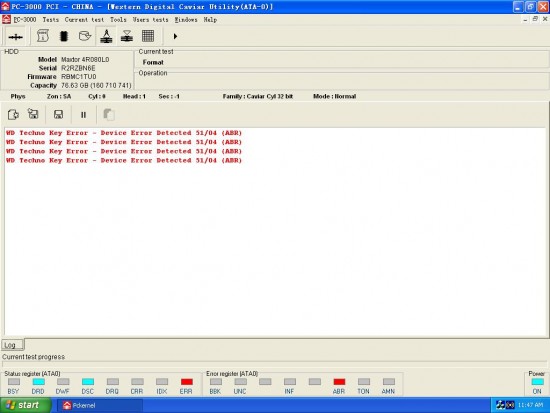Screen dimensions: 550x413
Task: Click the disk drive toolbar icon
Action: pos(85,36)
